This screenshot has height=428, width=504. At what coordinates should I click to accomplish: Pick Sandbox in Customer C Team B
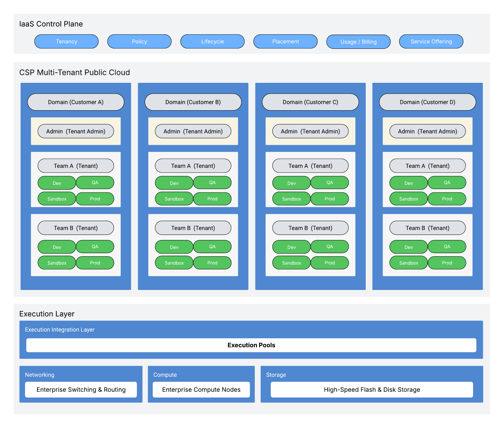click(x=292, y=263)
